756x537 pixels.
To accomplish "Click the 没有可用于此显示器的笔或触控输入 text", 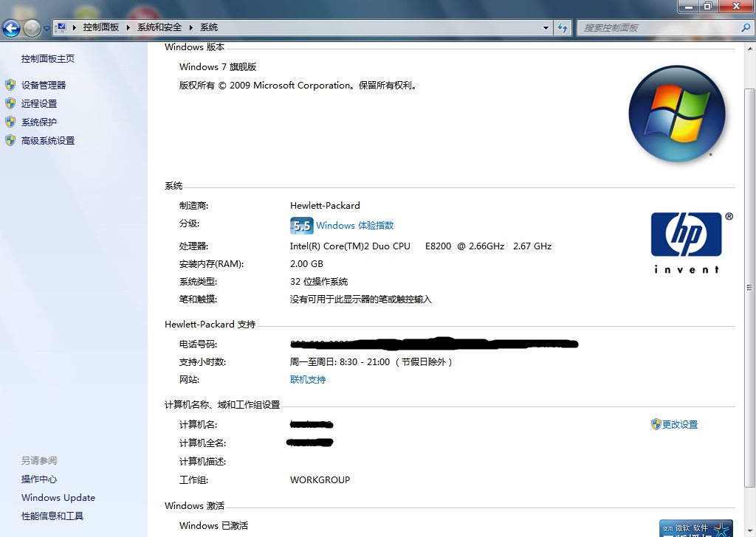I will (360, 299).
